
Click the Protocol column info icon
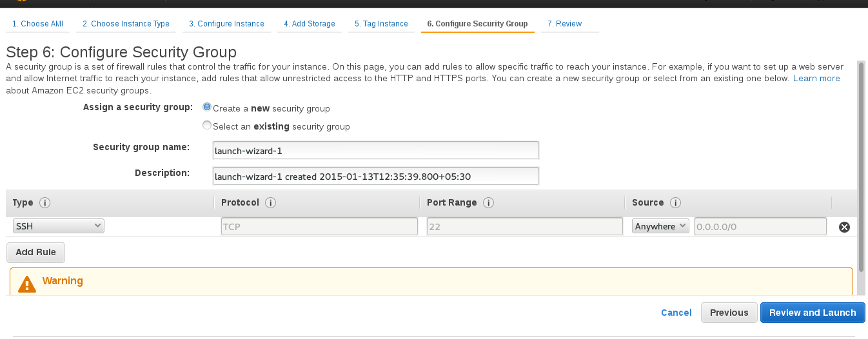[x=271, y=202]
